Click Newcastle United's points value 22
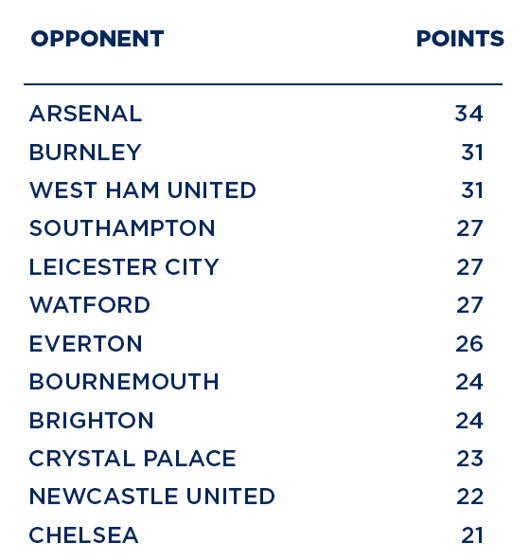 470,496
